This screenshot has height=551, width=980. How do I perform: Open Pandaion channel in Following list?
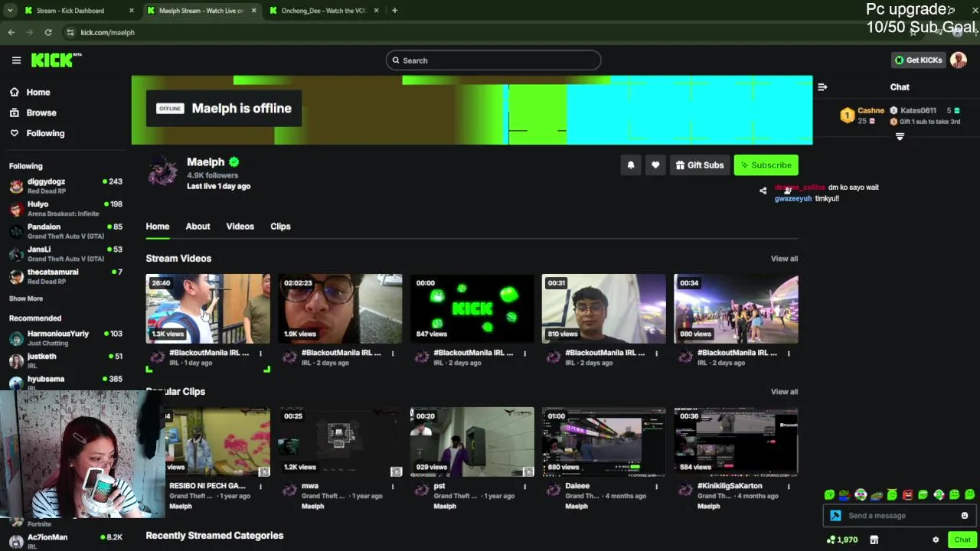click(66, 231)
